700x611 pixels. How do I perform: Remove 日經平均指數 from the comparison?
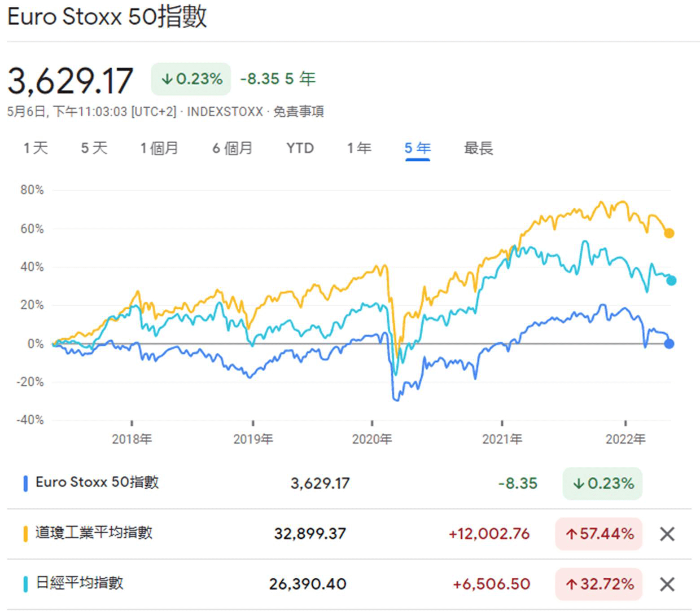[x=667, y=584]
